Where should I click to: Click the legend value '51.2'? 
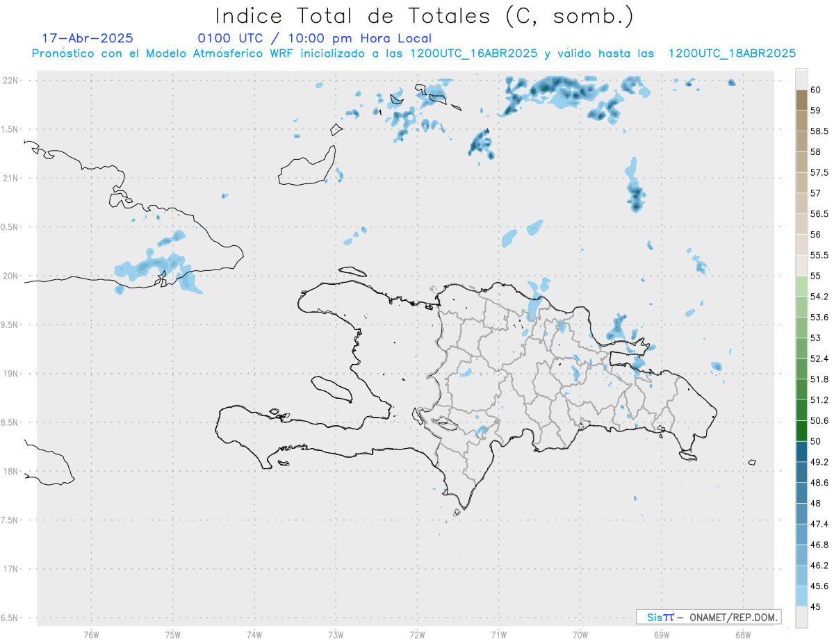(x=819, y=399)
